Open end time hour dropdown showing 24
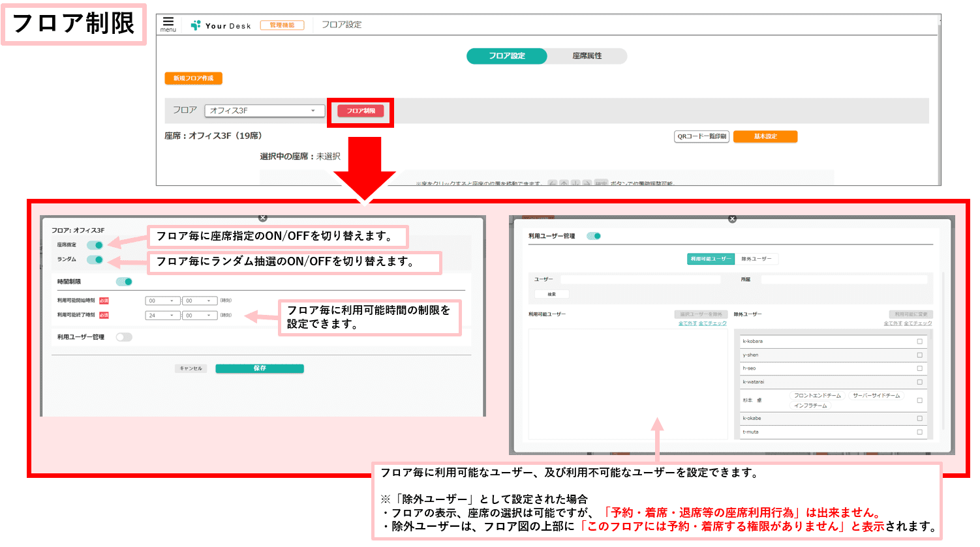 162,315
